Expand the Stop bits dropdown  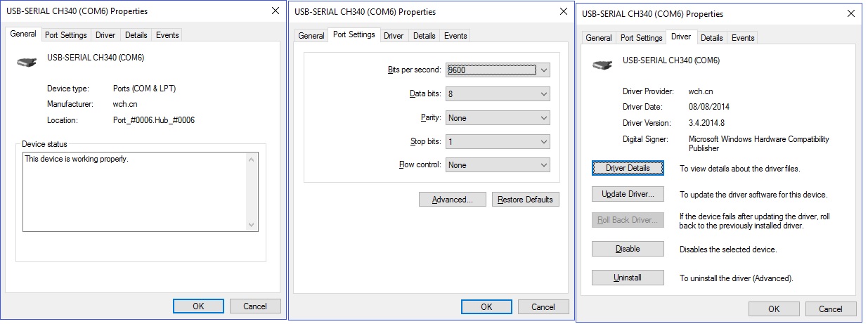pyautogui.click(x=498, y=142)
